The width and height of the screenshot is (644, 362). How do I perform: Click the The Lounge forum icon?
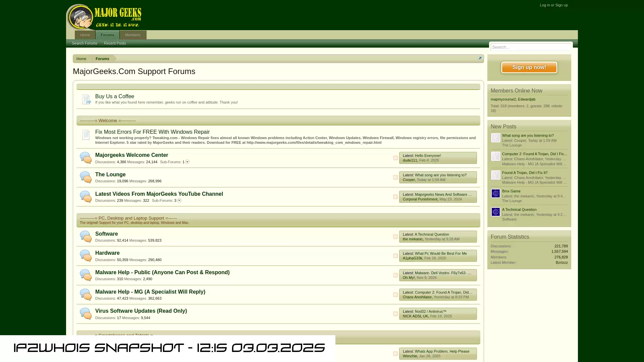point(86,177)
